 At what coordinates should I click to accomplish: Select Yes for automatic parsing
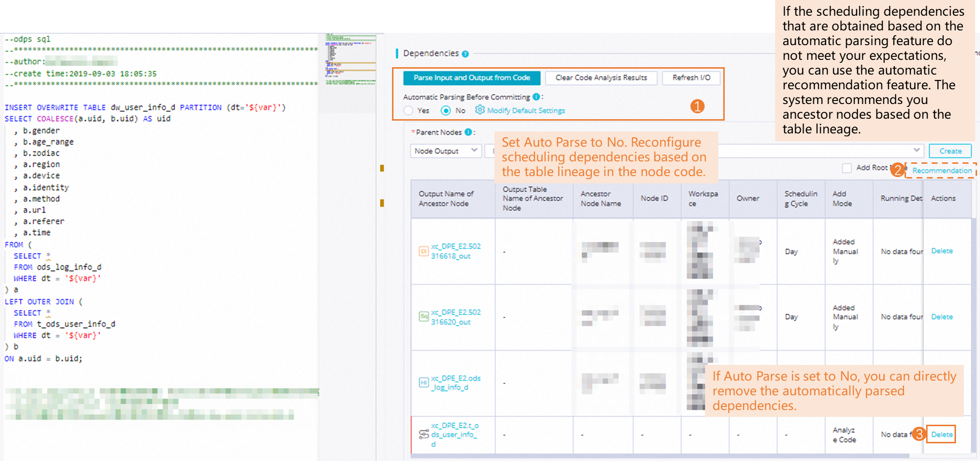(409, 111)
